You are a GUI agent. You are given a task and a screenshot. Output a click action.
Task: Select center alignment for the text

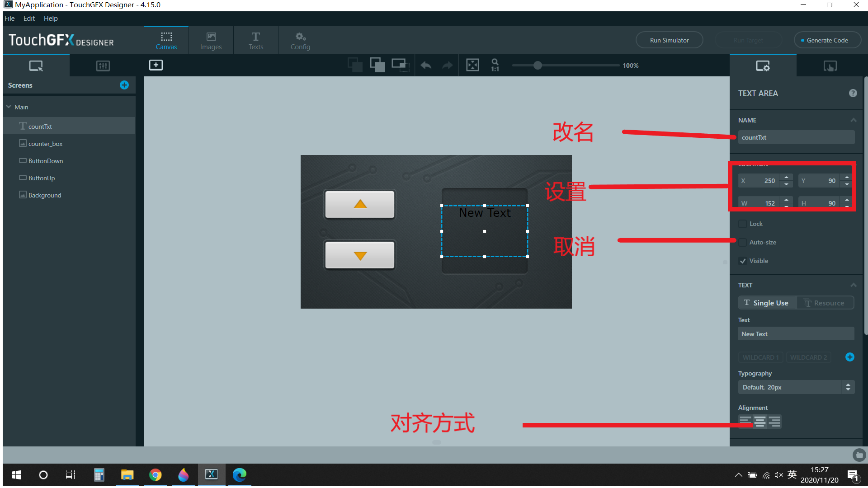[759, 421]
